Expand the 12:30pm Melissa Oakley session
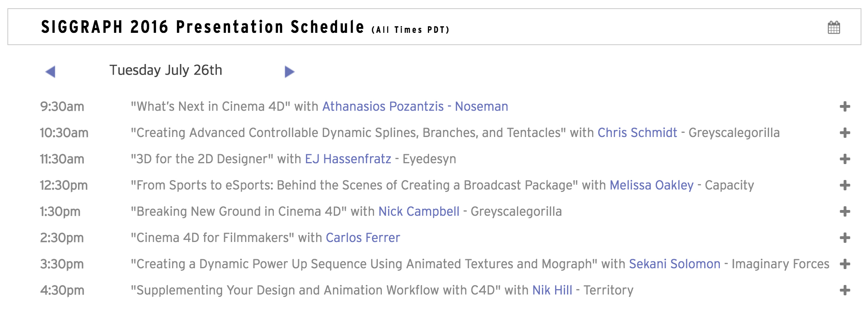 coord(845,185)
